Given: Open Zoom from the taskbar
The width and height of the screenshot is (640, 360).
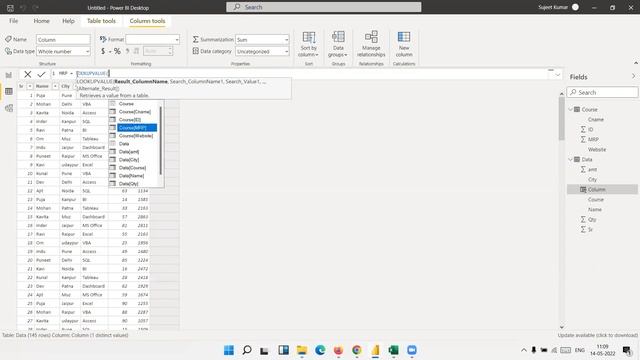Looking at the screenshot, I should coord(412,350).
